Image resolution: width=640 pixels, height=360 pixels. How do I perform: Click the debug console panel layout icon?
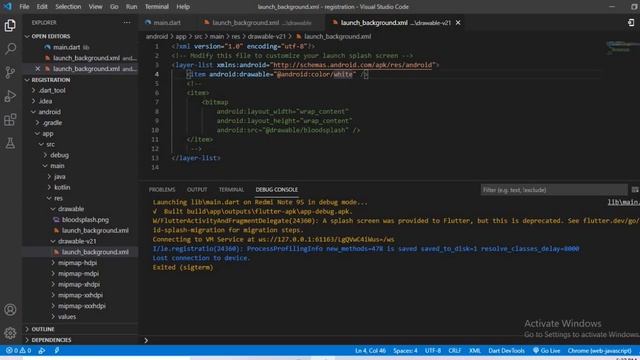coord(635,190)
